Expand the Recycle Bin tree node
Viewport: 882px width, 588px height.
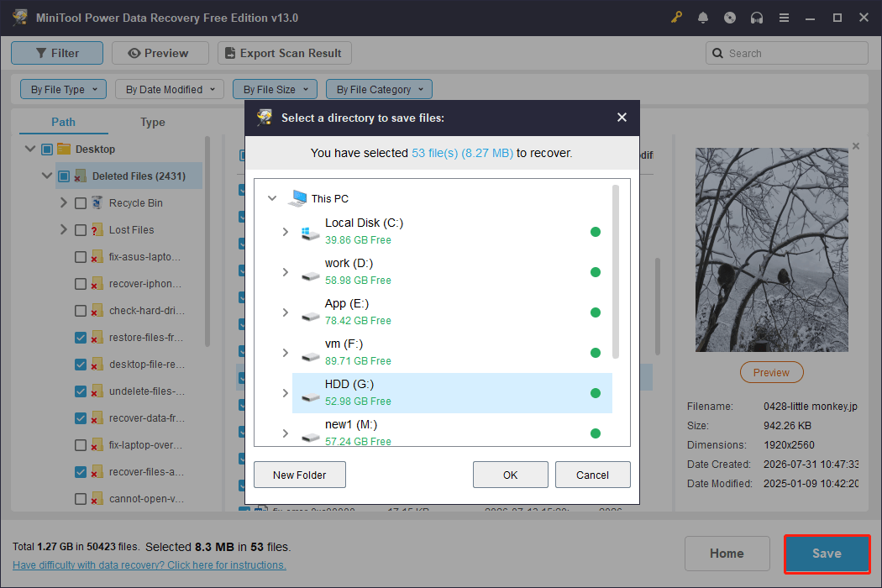point(64,202)
